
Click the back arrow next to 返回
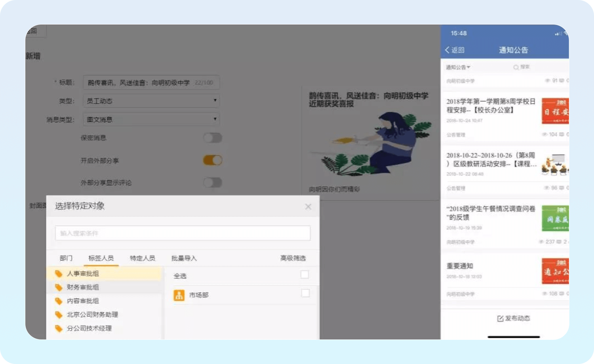tap(447, 50)
